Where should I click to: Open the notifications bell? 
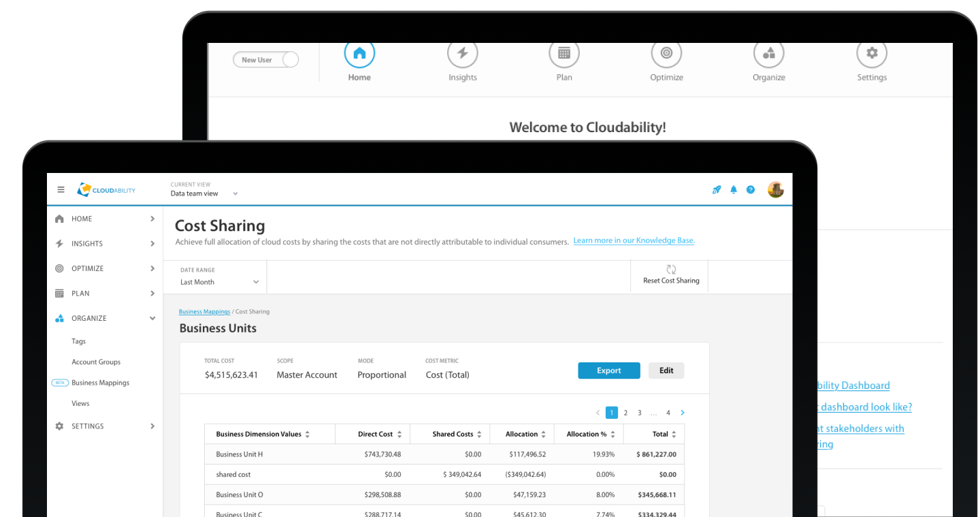[734, 190]
